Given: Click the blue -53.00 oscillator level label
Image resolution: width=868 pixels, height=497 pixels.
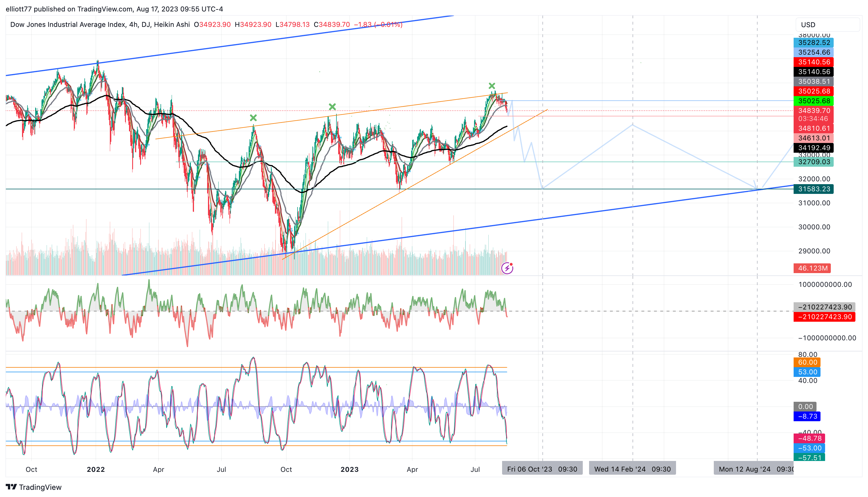Looking at the screenshot, I should coord(809,448).
